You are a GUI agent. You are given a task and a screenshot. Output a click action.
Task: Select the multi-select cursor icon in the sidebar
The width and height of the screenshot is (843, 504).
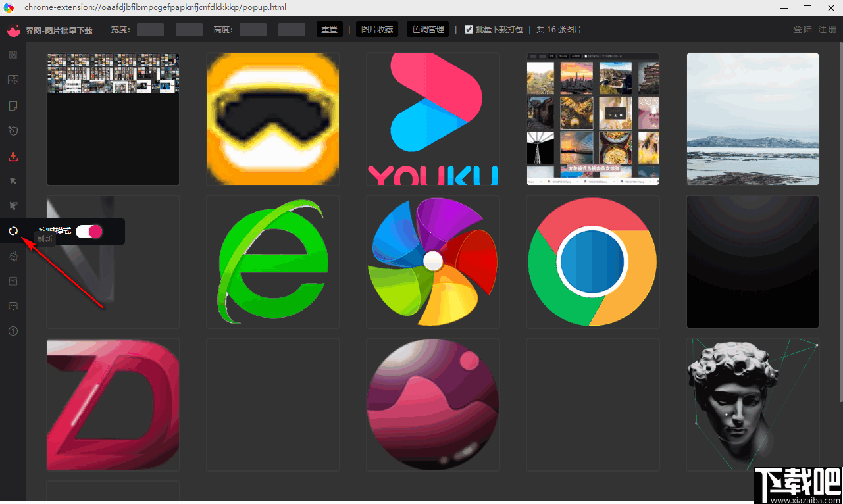tap(13, 206)
